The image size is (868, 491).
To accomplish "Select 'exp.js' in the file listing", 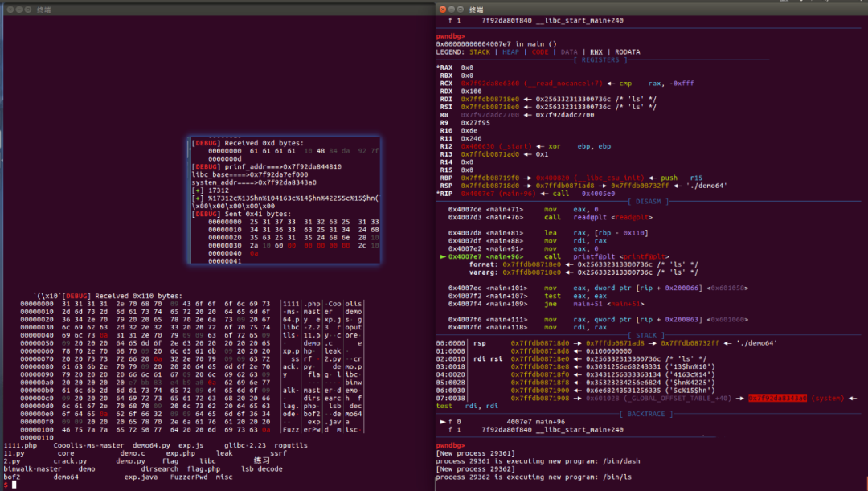I will [190, 445].
